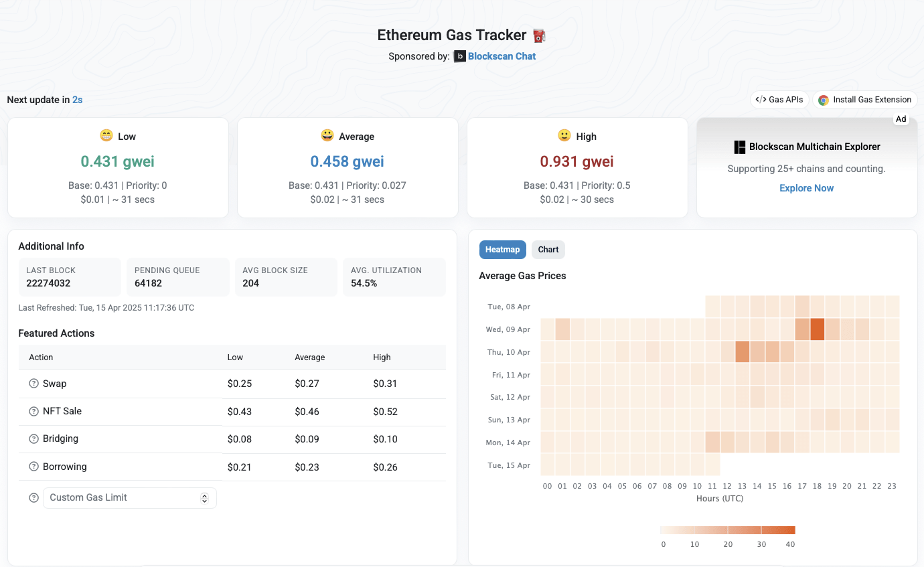Viewport: 924px width, 567px height.
Task: Click the Explore Now link
Action: tap(806, 188)
